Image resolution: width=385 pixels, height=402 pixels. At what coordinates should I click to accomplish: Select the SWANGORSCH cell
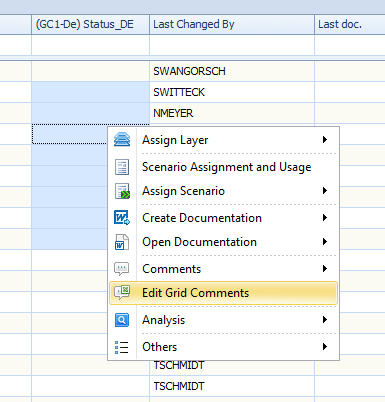pos(232,71)
